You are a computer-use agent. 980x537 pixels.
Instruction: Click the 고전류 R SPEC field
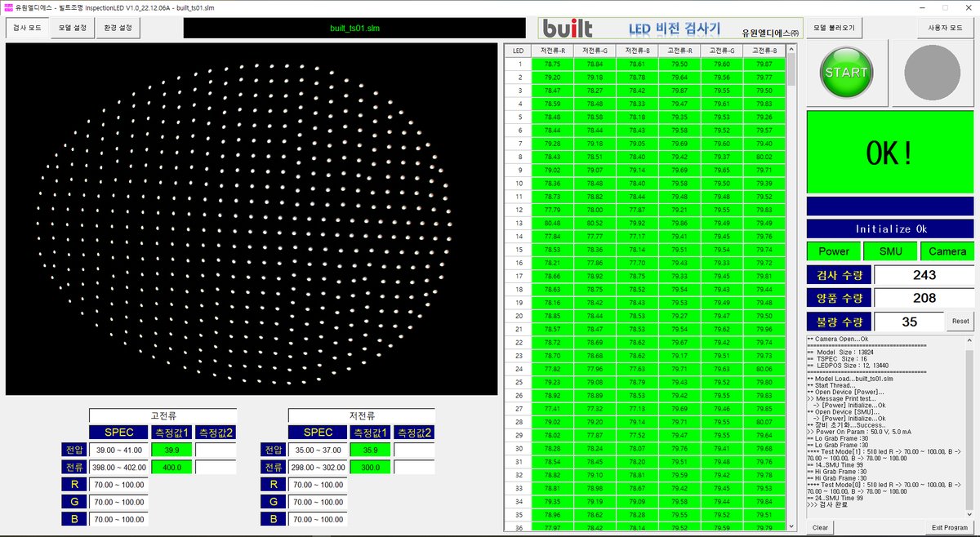pos(118,485)
